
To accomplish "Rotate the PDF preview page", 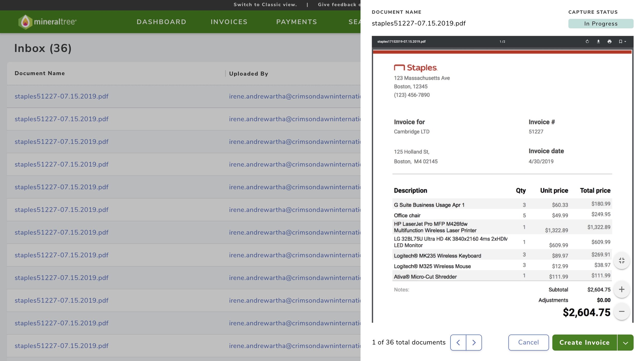I will click(x=587, y=41).
